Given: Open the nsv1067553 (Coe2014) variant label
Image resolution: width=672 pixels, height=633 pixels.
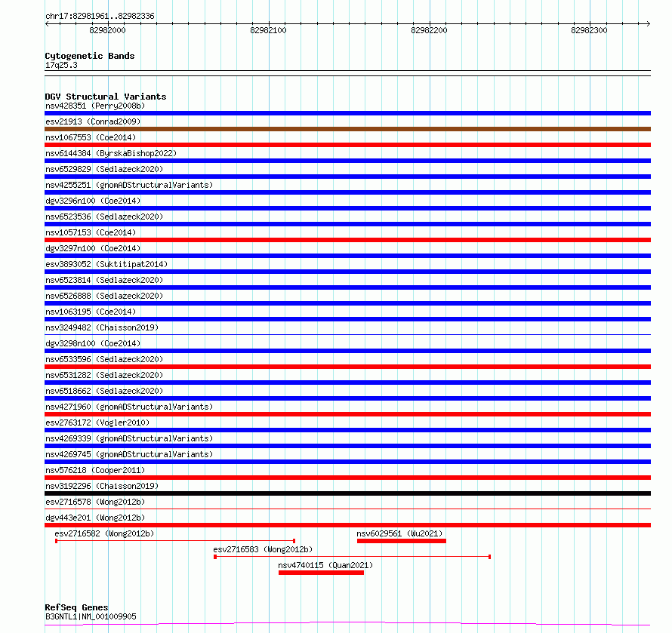Looking at the screenshot, I should (91, 137).
